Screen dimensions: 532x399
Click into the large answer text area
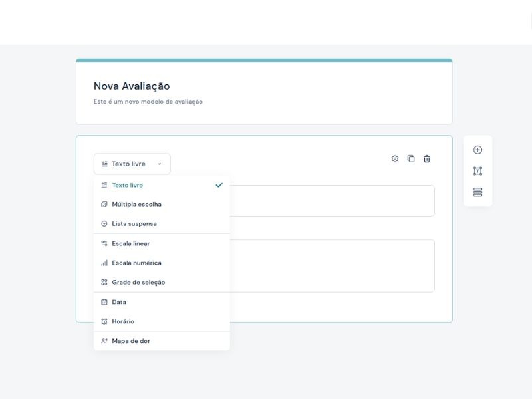(332, 266)
